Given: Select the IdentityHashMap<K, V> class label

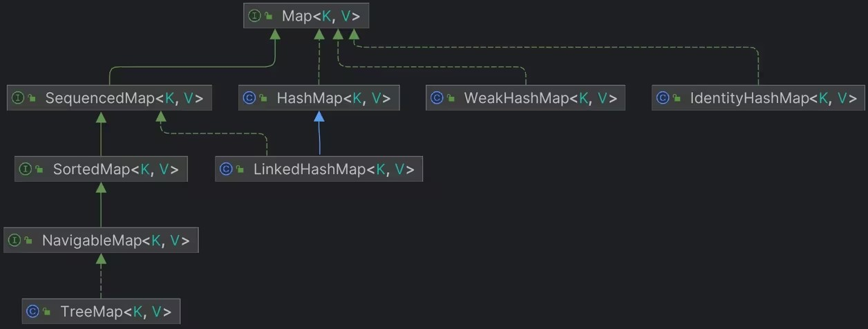Looking at the screenshot, I should pyautogui.click(x=768, y=98).
